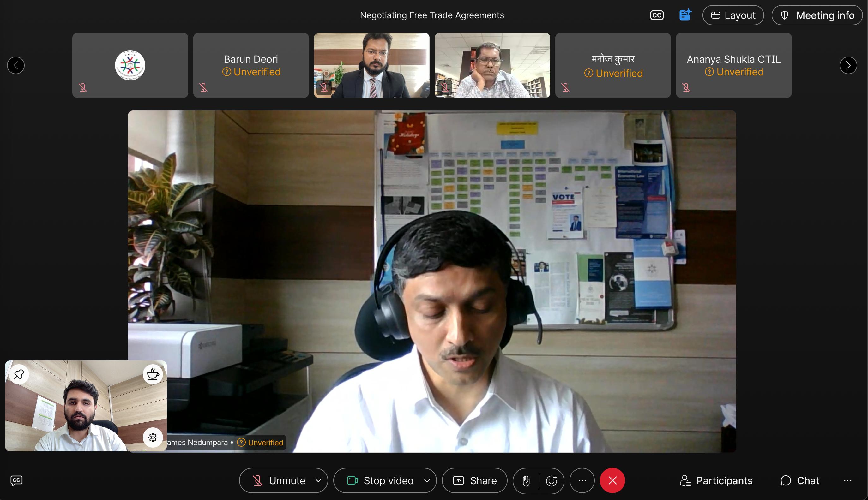The height and width of the screenshot is (500, 868).
Task: Raise hand using the hand icon
Action: [526, 480]
